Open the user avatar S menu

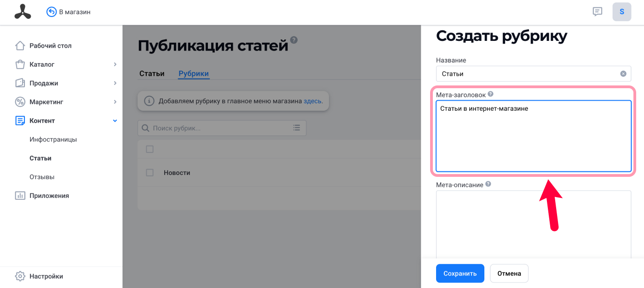pos(622,12)
